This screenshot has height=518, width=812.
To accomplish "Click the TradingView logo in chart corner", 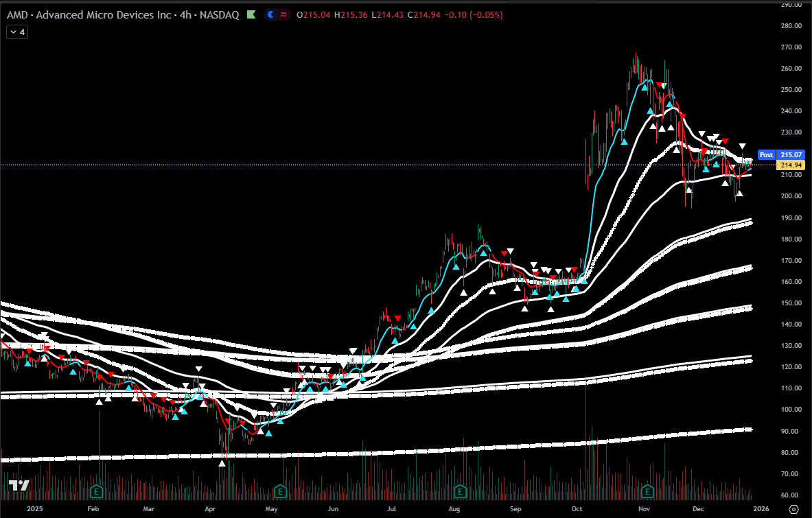I will [19, 485].
